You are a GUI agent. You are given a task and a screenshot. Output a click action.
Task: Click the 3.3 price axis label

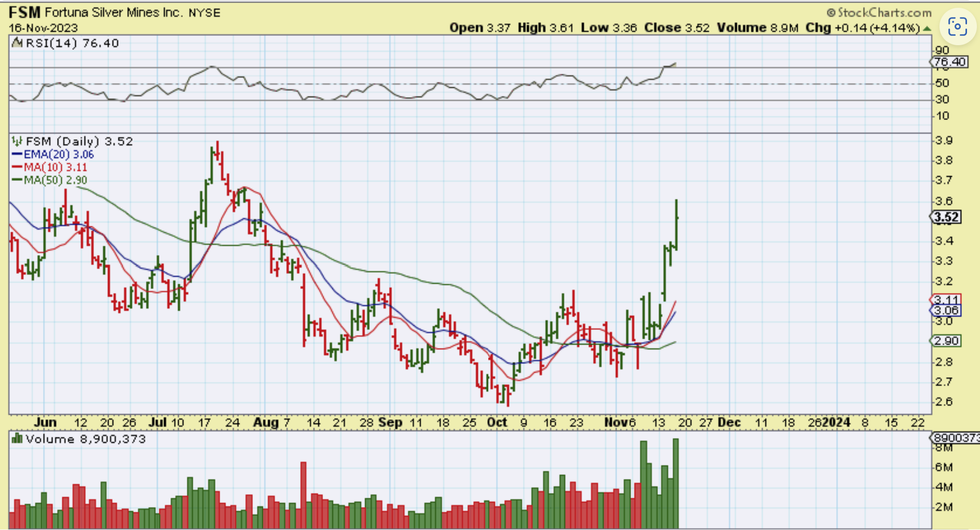944,261
